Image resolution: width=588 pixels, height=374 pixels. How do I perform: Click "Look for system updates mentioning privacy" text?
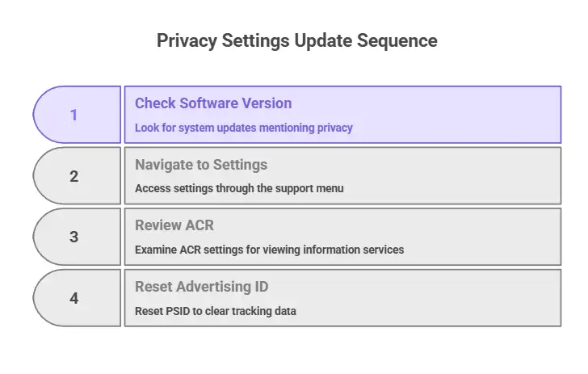point(244,128)
